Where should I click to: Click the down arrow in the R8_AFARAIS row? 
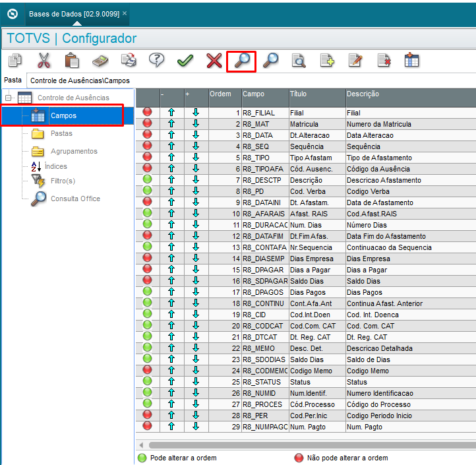coord(196,214)
